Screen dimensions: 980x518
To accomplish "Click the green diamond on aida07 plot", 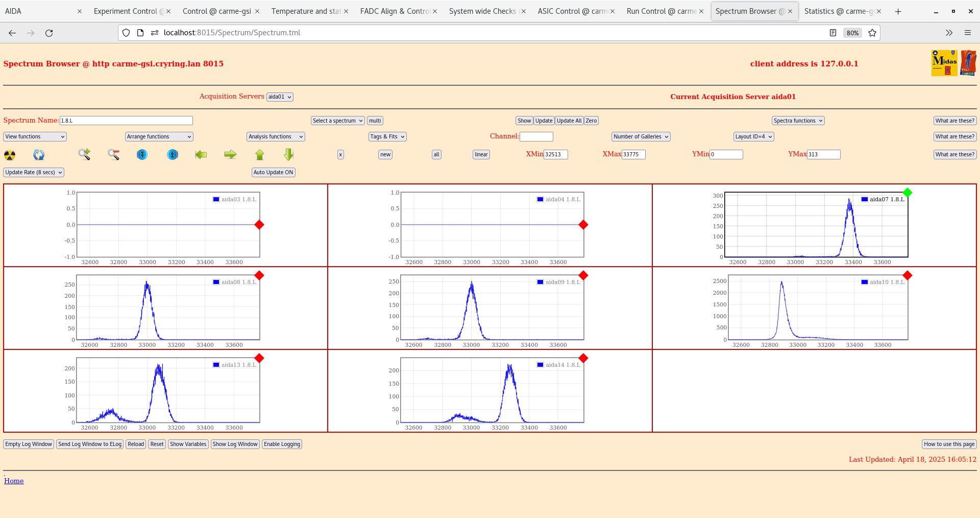I will (x=908, y=193).
